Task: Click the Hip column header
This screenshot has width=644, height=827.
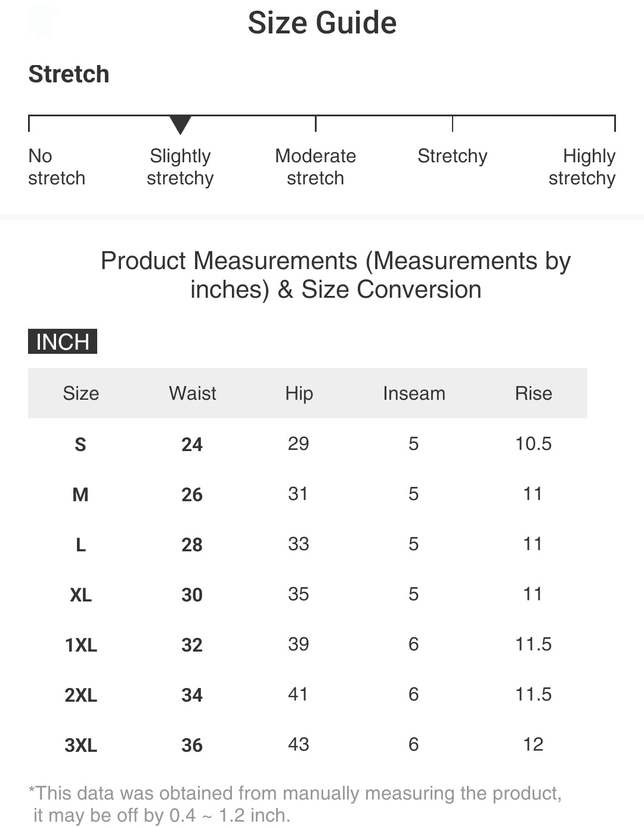Action: coord(299,393)
